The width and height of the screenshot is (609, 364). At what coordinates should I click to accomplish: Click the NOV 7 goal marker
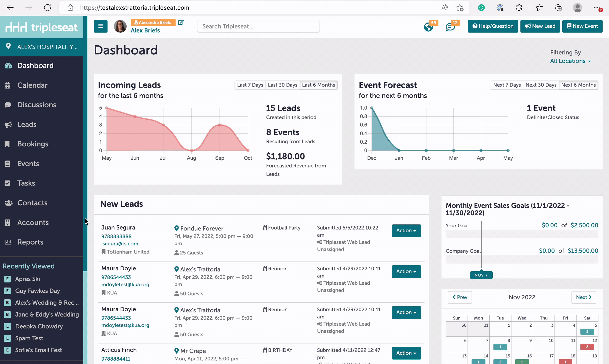point(481,275)
